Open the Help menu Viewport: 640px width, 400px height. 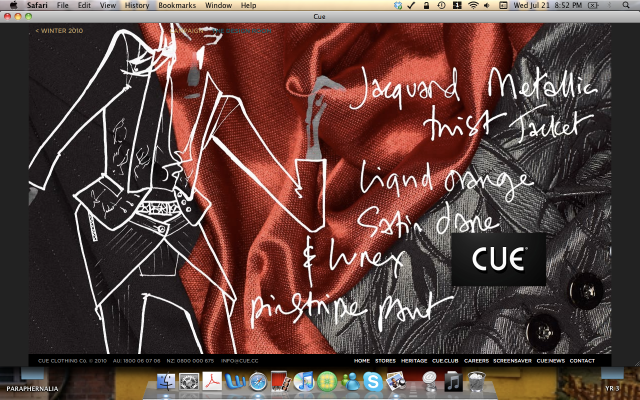point(249,5)
